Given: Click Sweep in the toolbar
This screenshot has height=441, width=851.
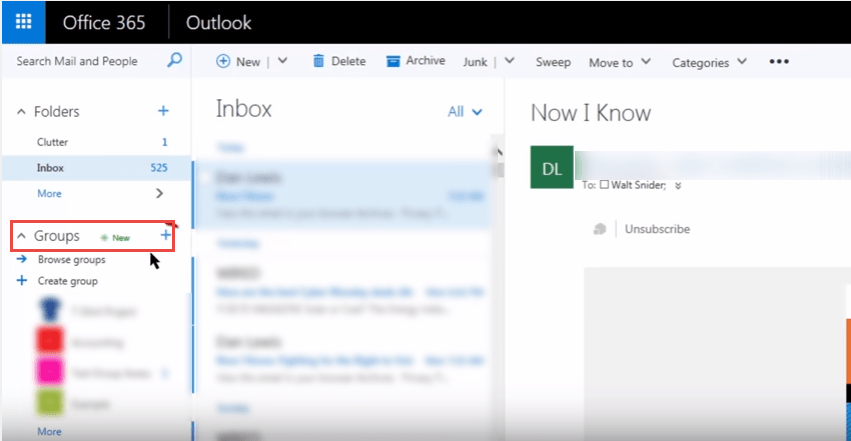Looking at the screenshot, I should [553, 62].
